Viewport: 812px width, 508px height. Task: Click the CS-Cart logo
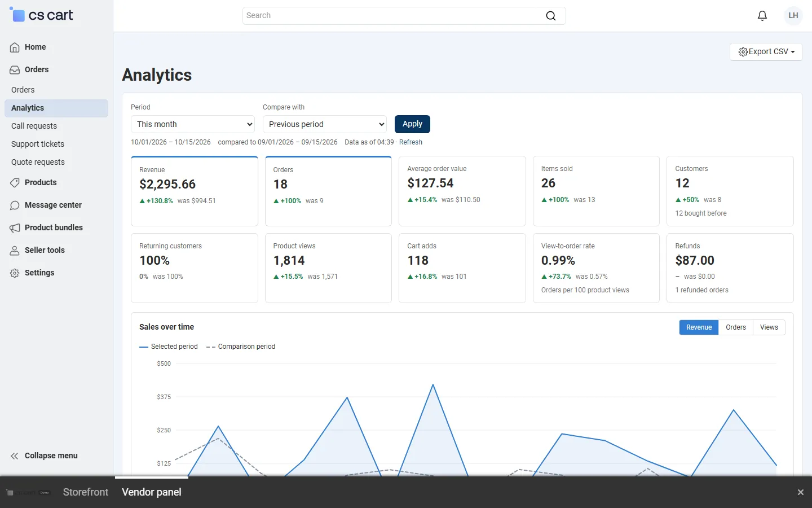[42, 15]
